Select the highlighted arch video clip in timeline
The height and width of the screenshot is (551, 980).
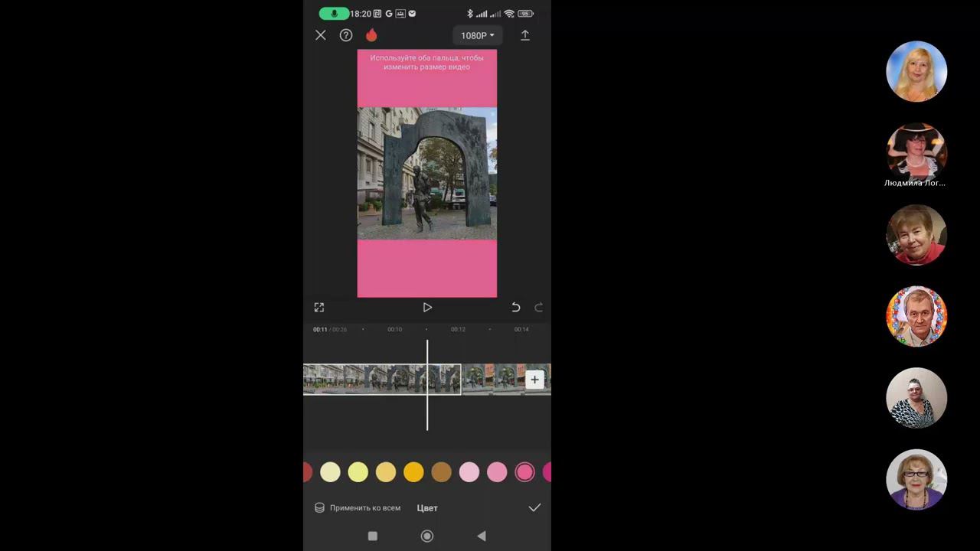tap(382, 380)
